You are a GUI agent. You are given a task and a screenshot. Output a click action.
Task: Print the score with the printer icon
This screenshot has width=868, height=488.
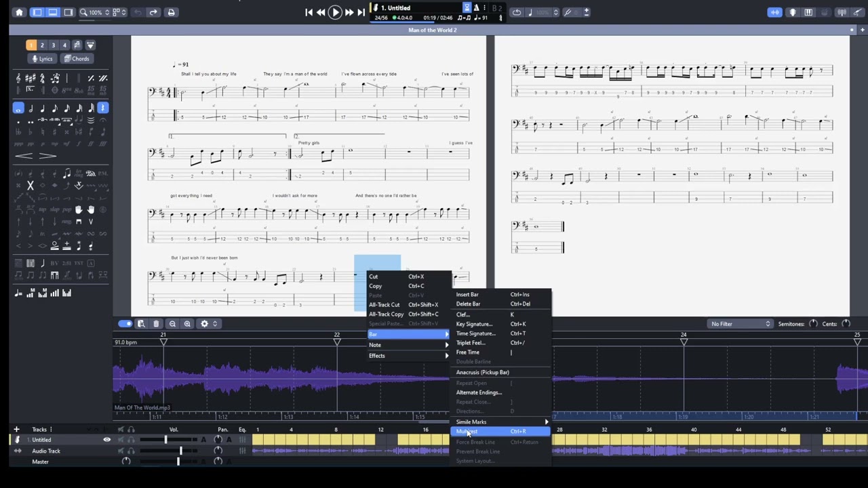(171, 12)
